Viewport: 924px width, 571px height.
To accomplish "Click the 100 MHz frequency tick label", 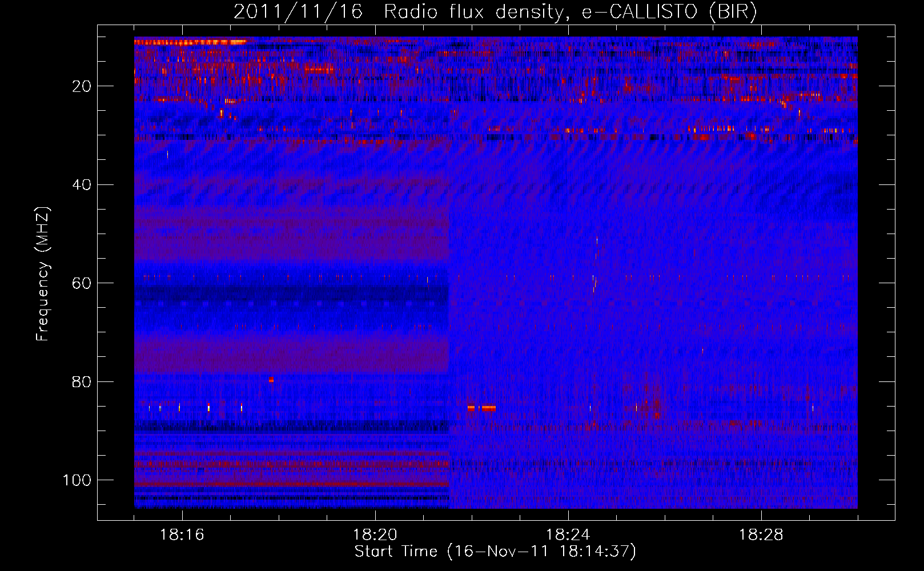I will pos(77,480).
